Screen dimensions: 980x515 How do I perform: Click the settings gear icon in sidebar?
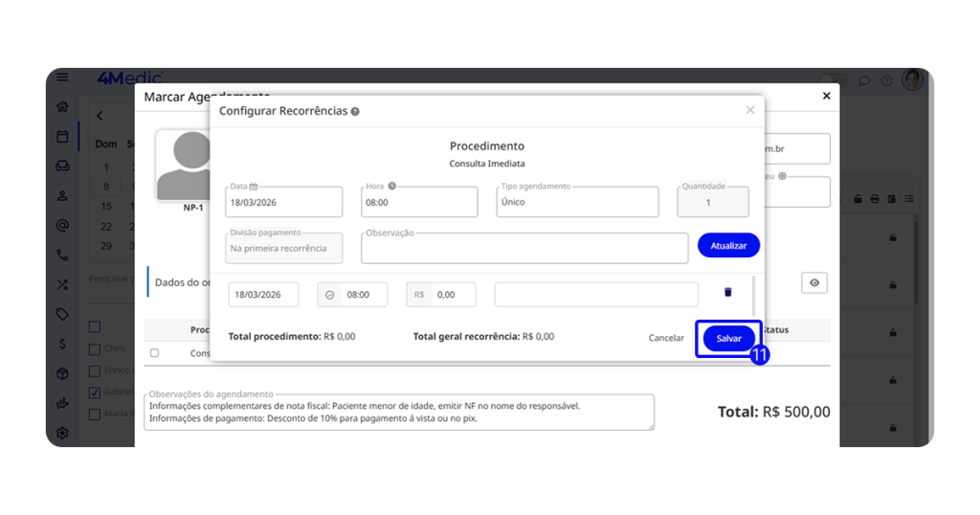[62, 433]
